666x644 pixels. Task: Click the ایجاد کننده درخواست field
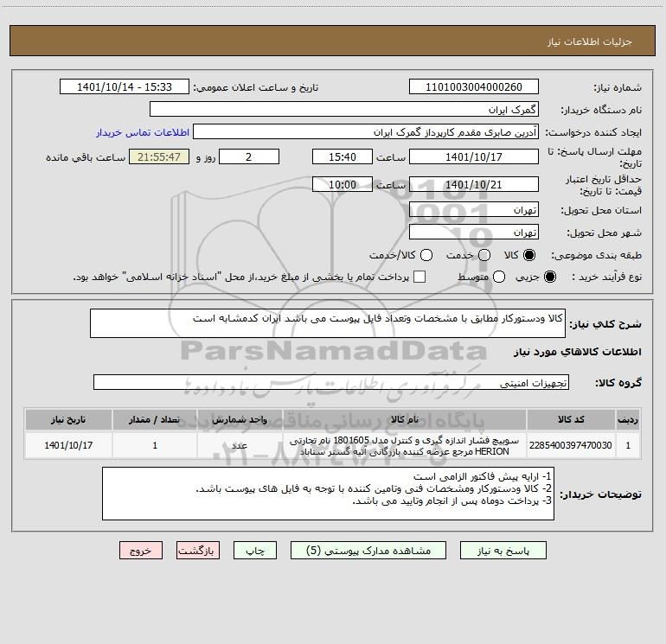pyautogui.click(x=366, y=132)
